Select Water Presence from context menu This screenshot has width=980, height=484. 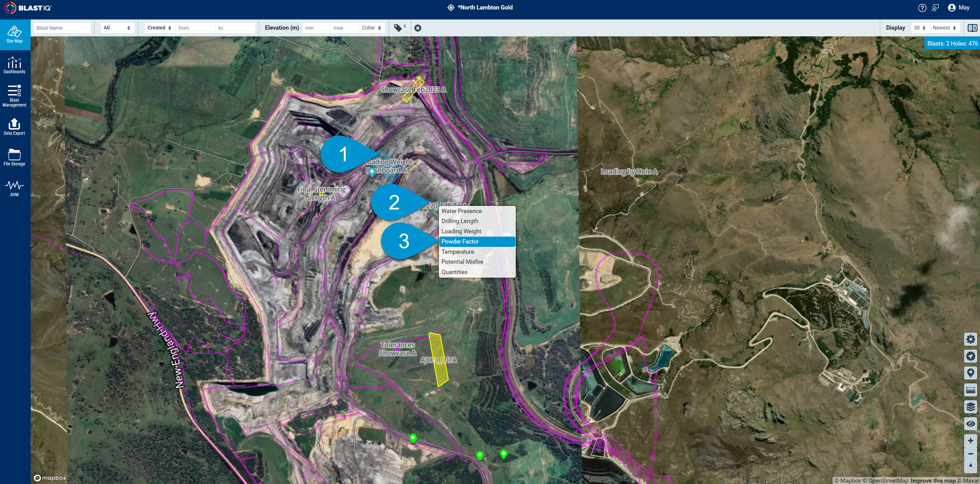click(477, 211)
